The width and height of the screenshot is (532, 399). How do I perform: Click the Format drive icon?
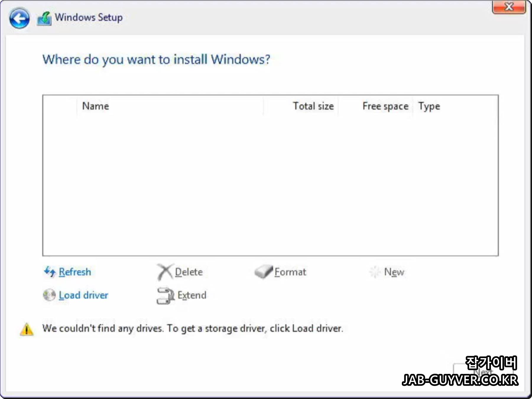pyautogui.click(x=263, y=272)
